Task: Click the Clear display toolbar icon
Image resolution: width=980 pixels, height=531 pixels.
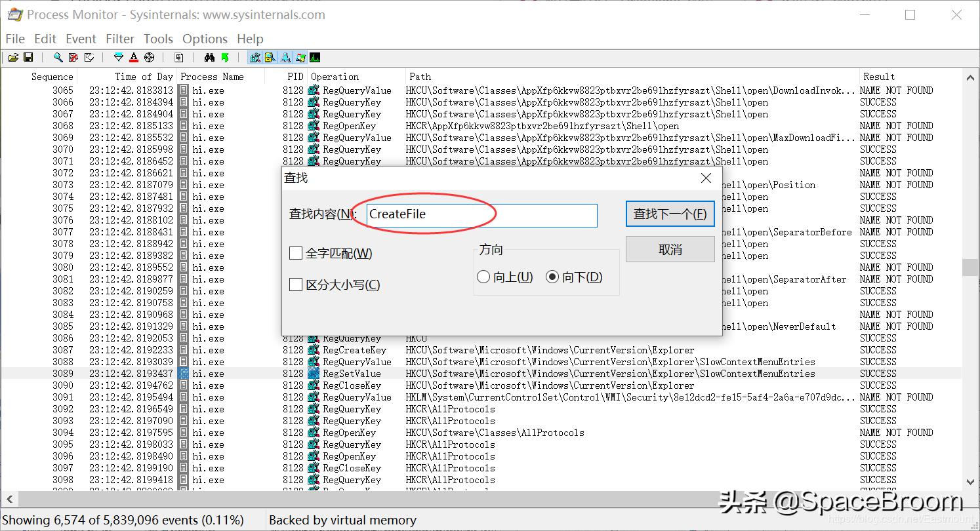Action: pyautogui.click(x=89, y=58)
